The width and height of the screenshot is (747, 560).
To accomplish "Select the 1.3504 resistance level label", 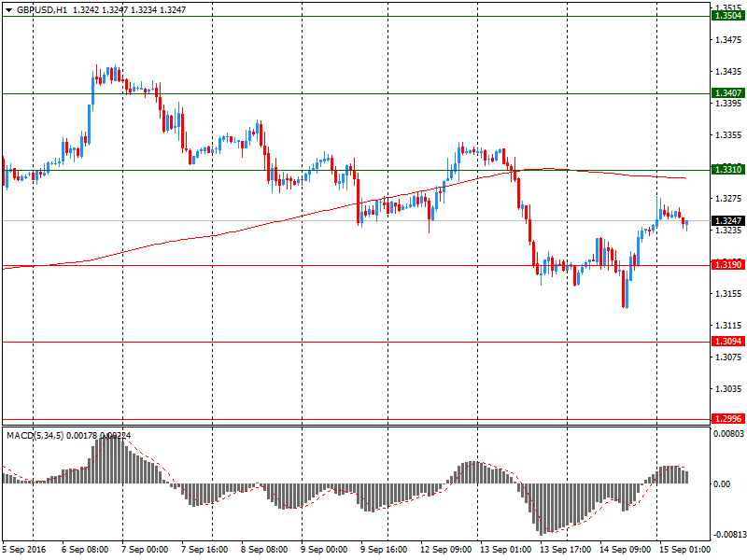I will pyautogui.click(x=728, y=16).
